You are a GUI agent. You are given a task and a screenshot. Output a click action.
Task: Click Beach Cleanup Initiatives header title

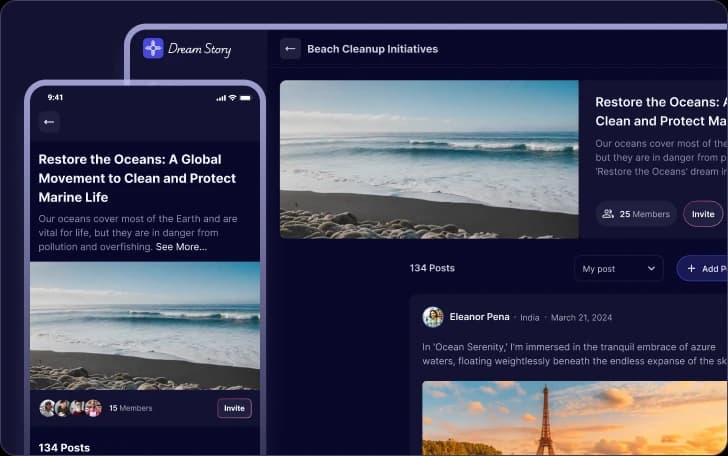pos(372,49)
